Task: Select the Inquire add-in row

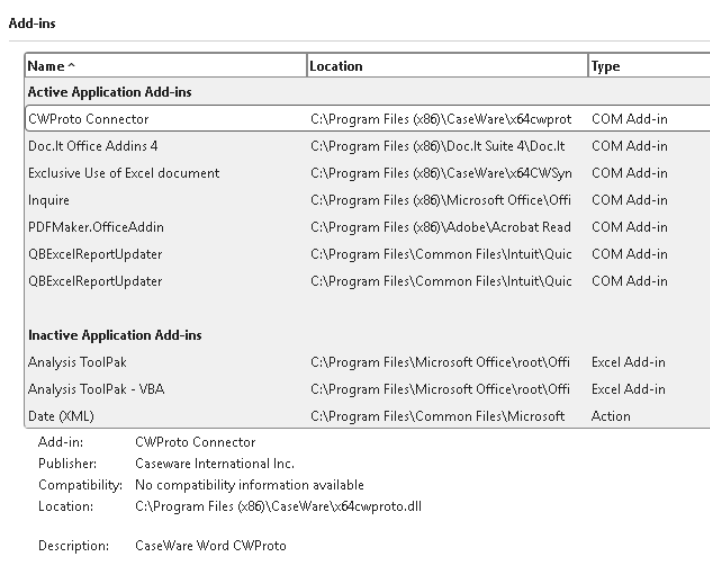Action: point(368,200)
